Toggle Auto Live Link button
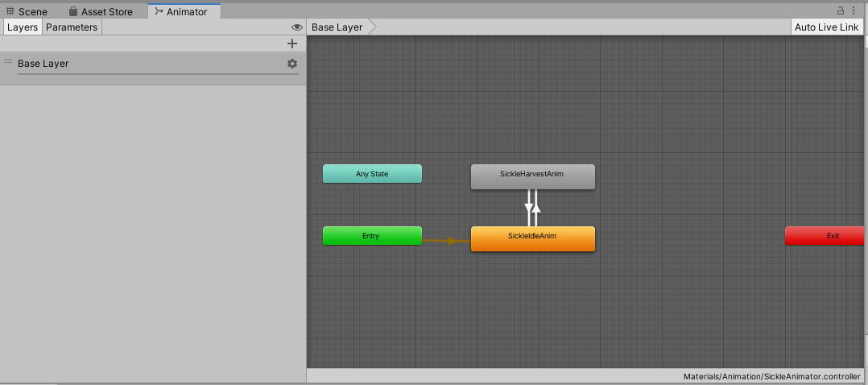 point(826,27)
